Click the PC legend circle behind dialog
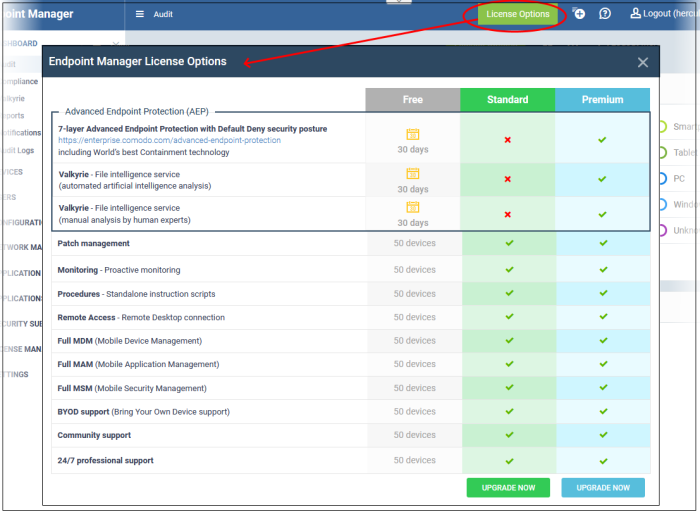The width and height of the screenshot is (700, 512). coord(663,179)
